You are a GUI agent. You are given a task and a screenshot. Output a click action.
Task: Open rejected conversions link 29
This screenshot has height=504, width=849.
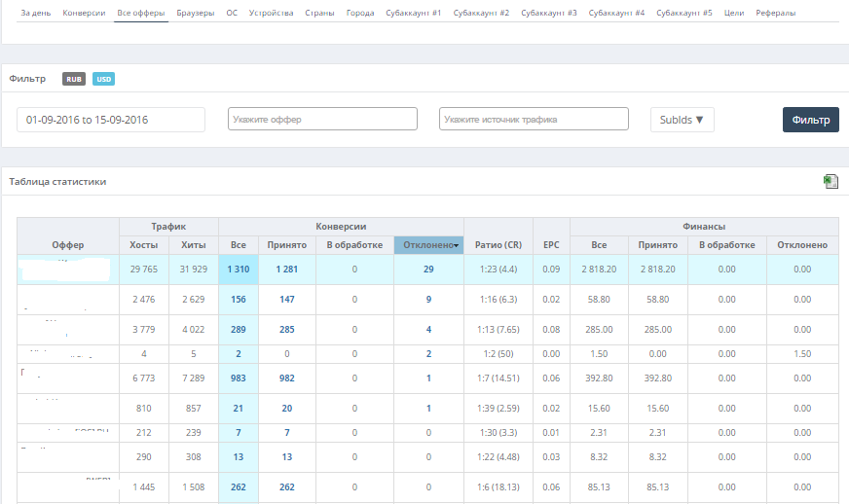coord(428,270)
